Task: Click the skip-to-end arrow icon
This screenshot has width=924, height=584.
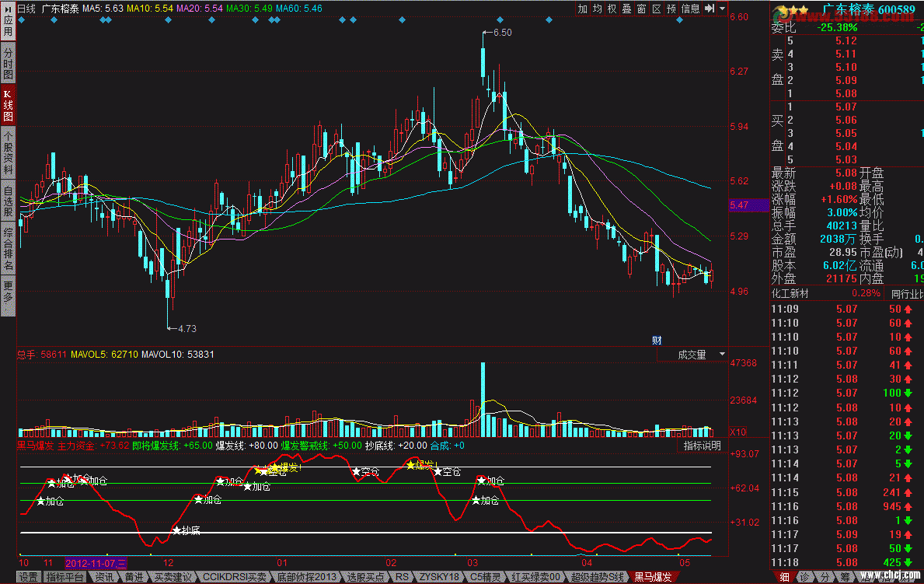Action: pos(710,9)
